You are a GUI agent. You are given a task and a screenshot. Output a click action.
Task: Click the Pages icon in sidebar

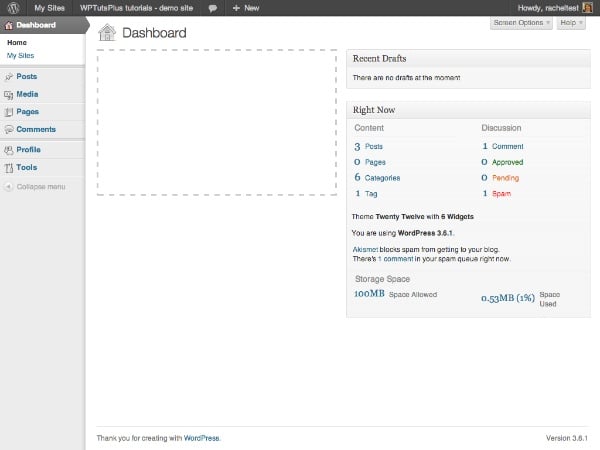coord(9,112)
